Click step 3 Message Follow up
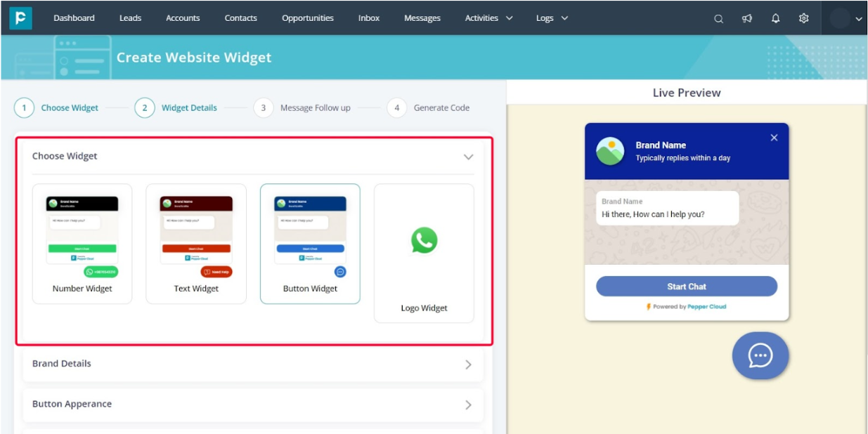The image size is (868, 434). tap(303, 107)
